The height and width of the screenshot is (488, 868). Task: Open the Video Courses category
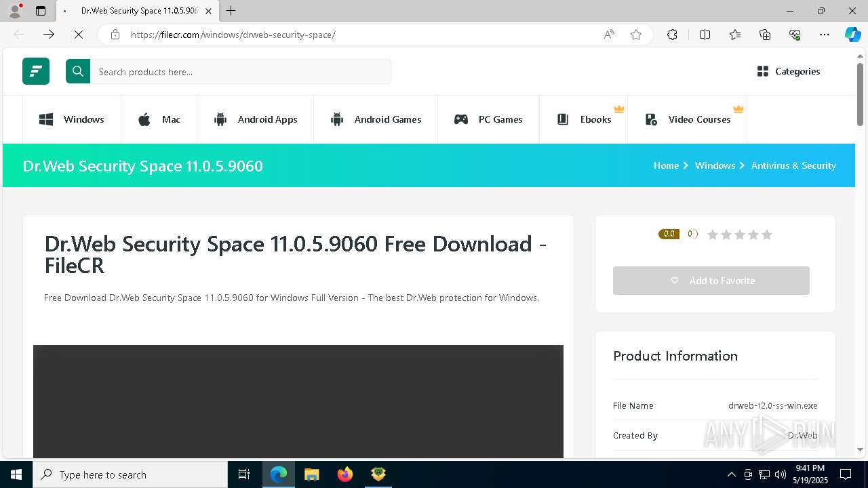click(x=688, y=119)
